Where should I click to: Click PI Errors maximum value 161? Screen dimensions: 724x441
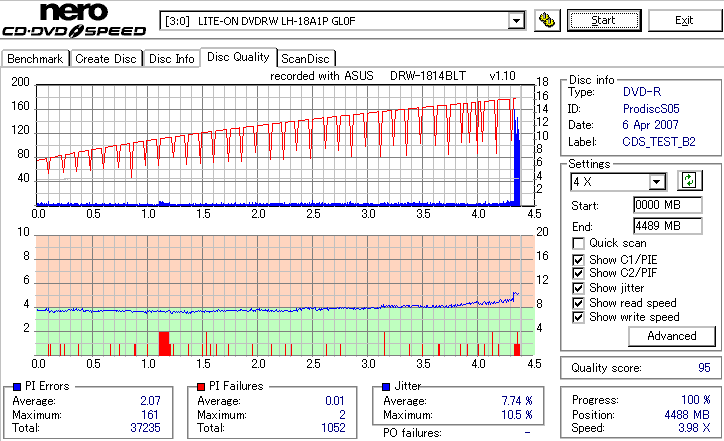[150, 415]
